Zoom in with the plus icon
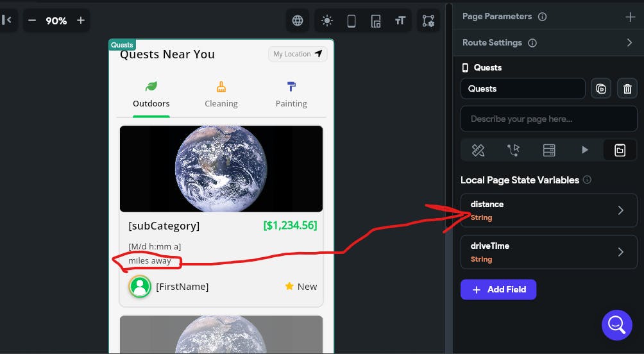 [x=81, y=21]
